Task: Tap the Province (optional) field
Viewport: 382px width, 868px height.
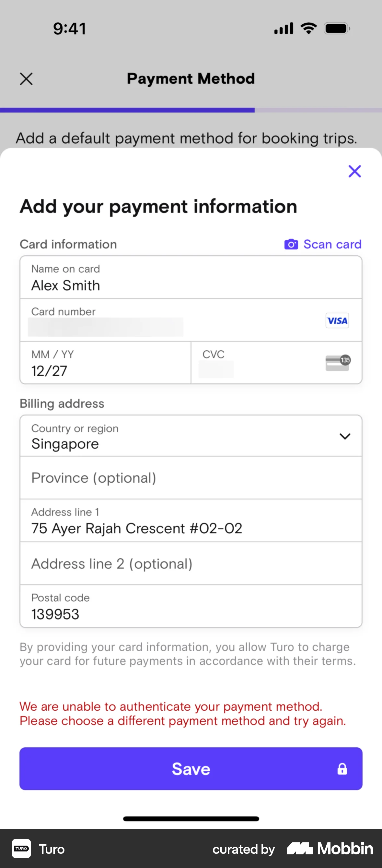Action: coord(191,478)
